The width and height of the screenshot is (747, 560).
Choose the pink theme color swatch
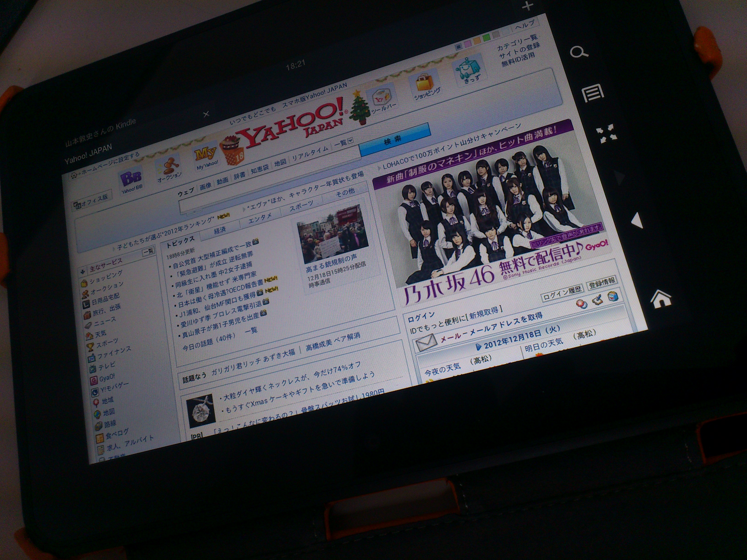(x=467, y=43)
